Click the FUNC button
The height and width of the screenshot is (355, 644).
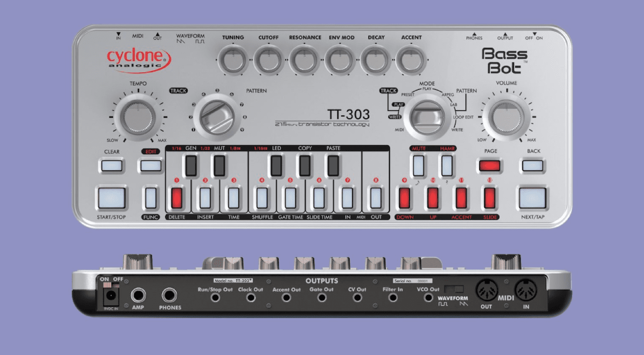[151, 198]
